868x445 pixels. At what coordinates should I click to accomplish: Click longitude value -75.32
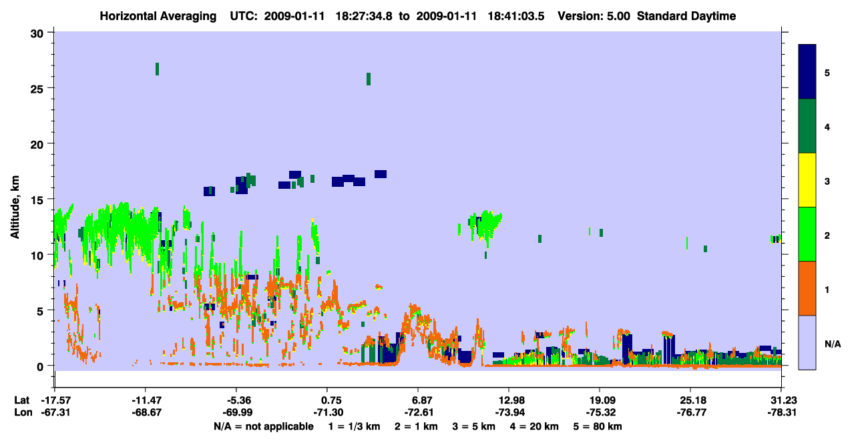600,413
